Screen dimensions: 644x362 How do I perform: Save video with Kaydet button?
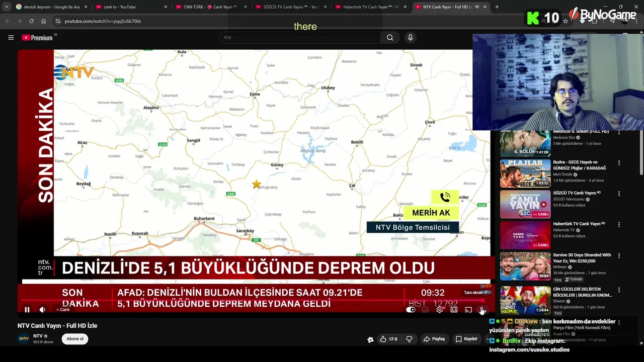point(466,339)
